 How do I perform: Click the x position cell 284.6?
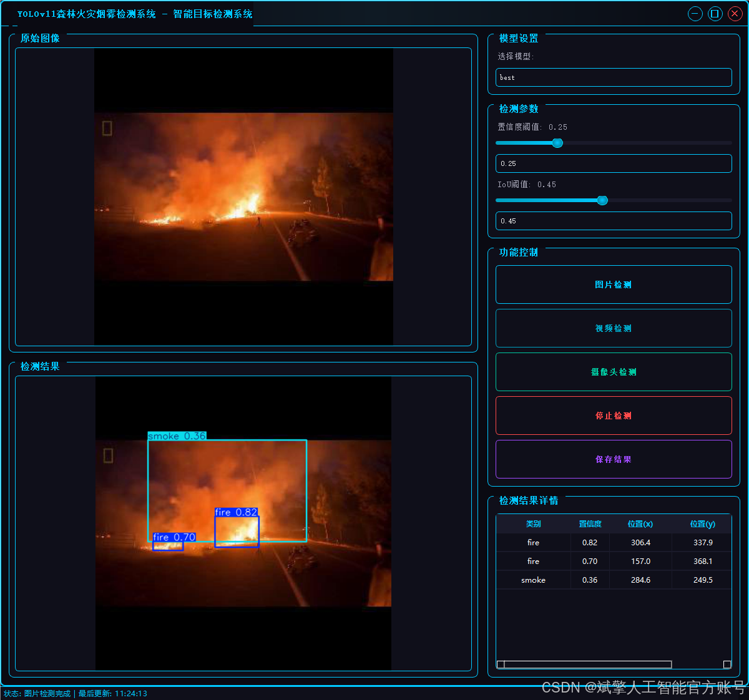[x=640, y=580]
